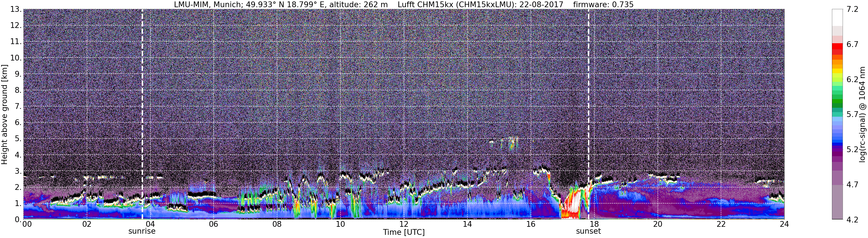This screenshot has width=868, height=238.
Task: Click the height tick label 8.
Action: pos(18,90)
